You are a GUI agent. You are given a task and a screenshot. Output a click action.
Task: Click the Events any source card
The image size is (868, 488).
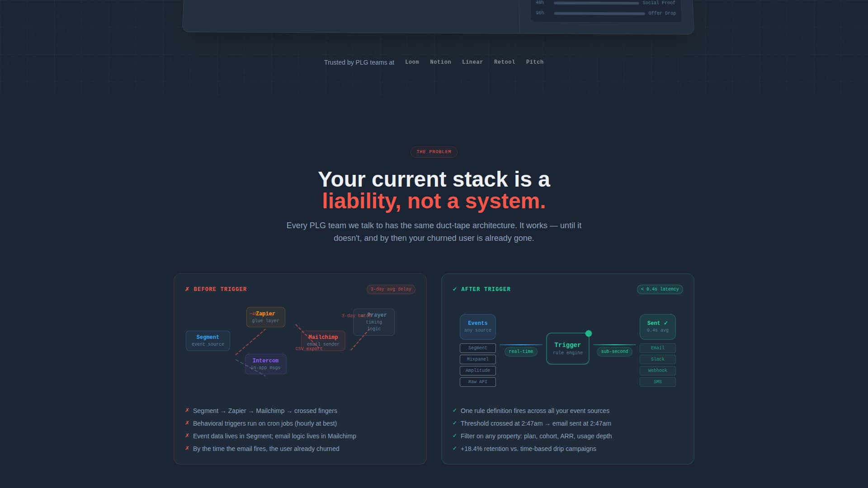click(477, 326)
